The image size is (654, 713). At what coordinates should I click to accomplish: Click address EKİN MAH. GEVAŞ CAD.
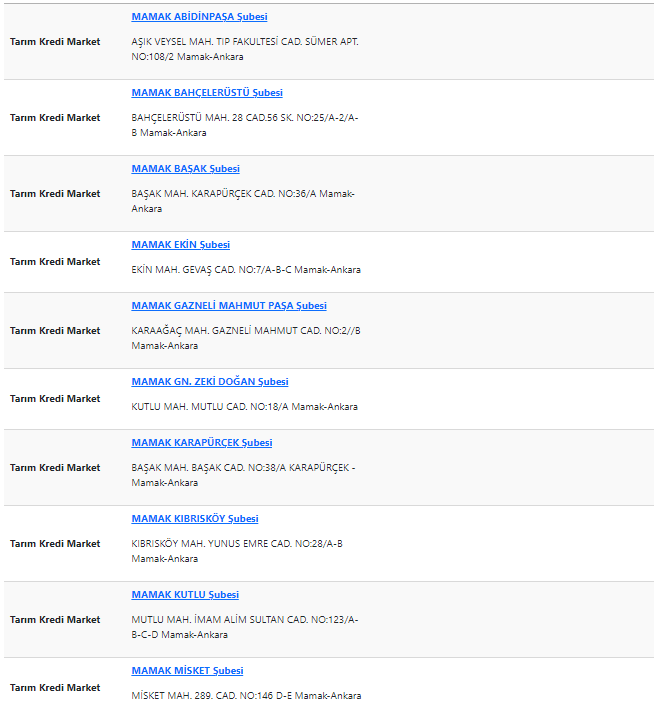(x=246, y=270)
